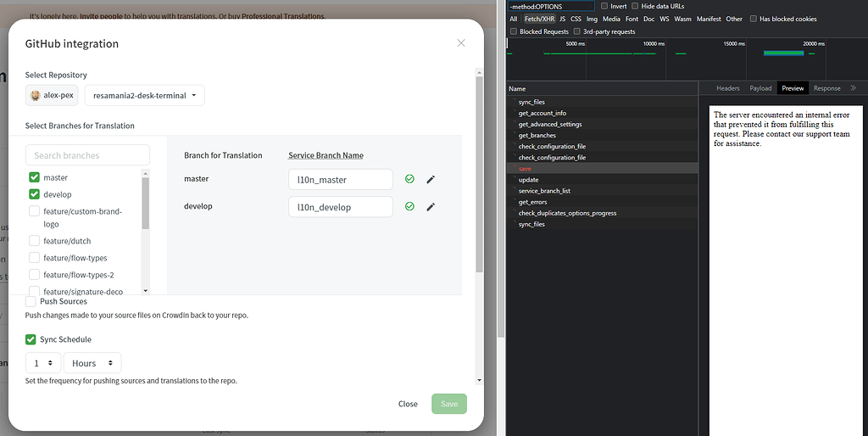Select the update request

[x=602, y=180]
